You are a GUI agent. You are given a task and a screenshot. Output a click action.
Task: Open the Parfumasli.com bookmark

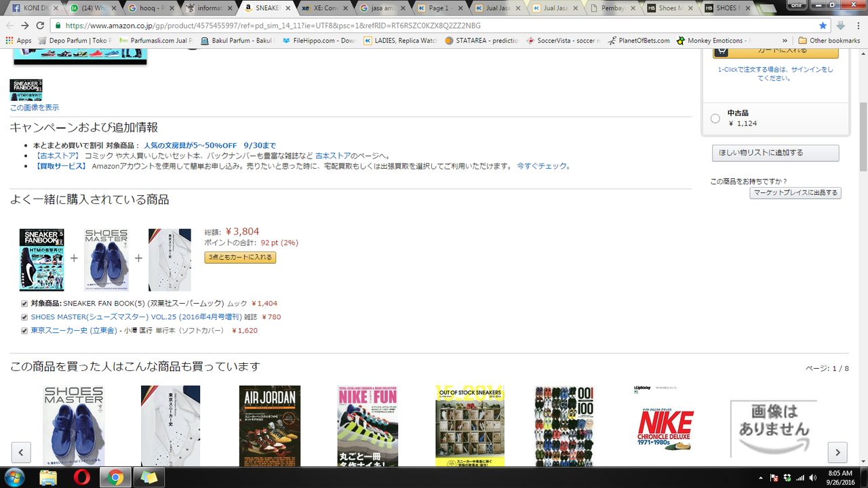(155, 41)
